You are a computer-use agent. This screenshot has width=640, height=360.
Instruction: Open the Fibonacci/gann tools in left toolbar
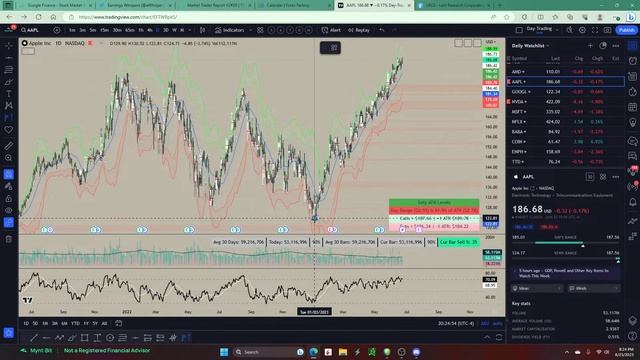click(x=9, y=70)
